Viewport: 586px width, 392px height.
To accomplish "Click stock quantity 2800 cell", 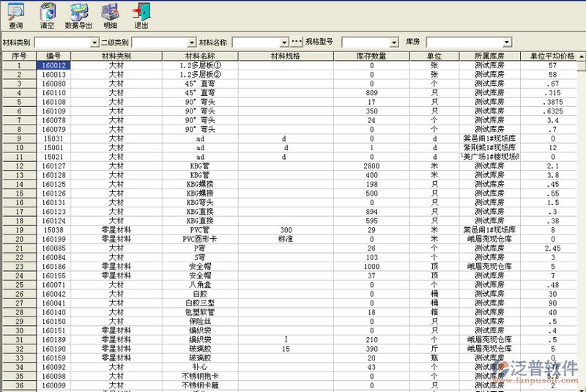I will pyautogui.click(x=371, y=166).
